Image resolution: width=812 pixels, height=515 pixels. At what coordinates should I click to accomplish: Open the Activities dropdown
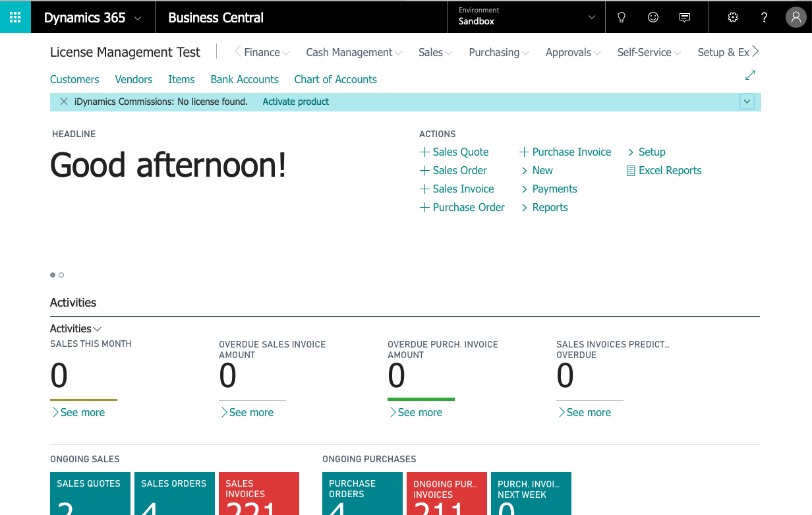point(76,328)
